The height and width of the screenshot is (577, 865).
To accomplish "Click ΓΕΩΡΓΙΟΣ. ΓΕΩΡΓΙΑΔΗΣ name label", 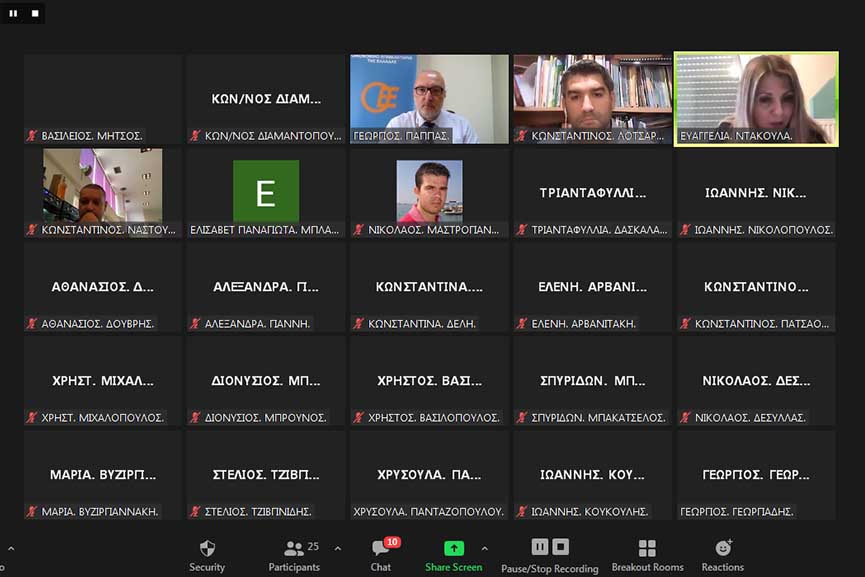I will click(736, 511).
